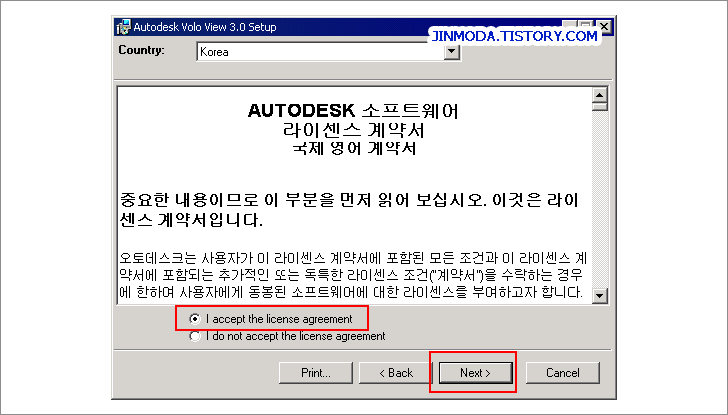Click the scrollbar up arrow in license text
The width and height of the screenshot is (728, 415).
click(600, 95)
